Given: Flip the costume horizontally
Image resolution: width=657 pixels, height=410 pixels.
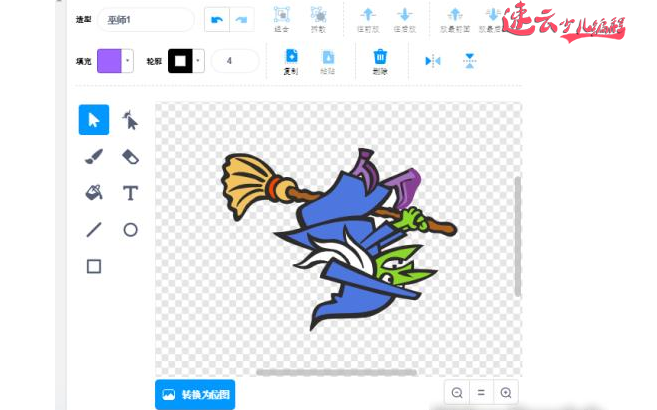Looking at the screenshot, I should pyautogui.click(x=432, y=61).
